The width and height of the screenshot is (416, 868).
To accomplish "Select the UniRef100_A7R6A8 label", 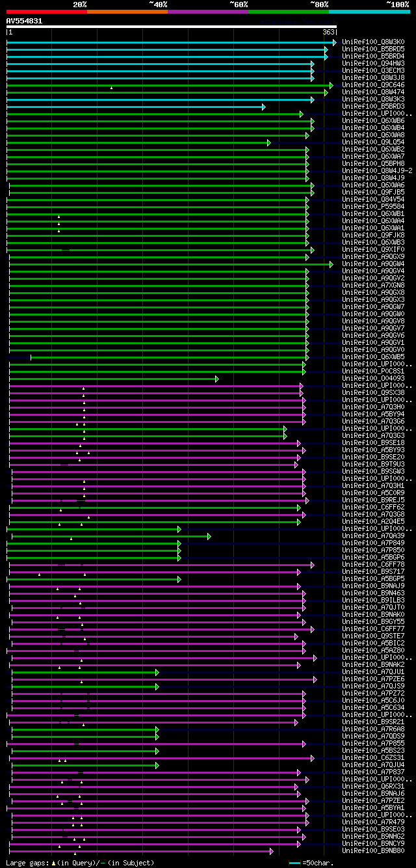I will (374, 729).
